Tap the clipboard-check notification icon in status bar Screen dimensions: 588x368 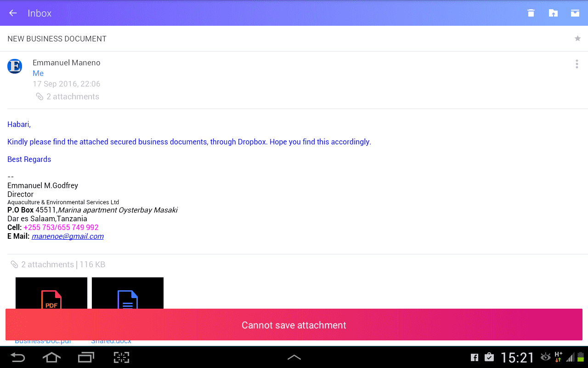(x=489, y=357)
